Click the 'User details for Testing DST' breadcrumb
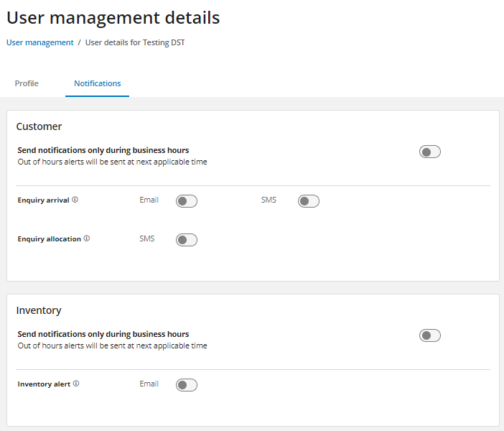This screenshot has height=431, width=504. point(135,42)
